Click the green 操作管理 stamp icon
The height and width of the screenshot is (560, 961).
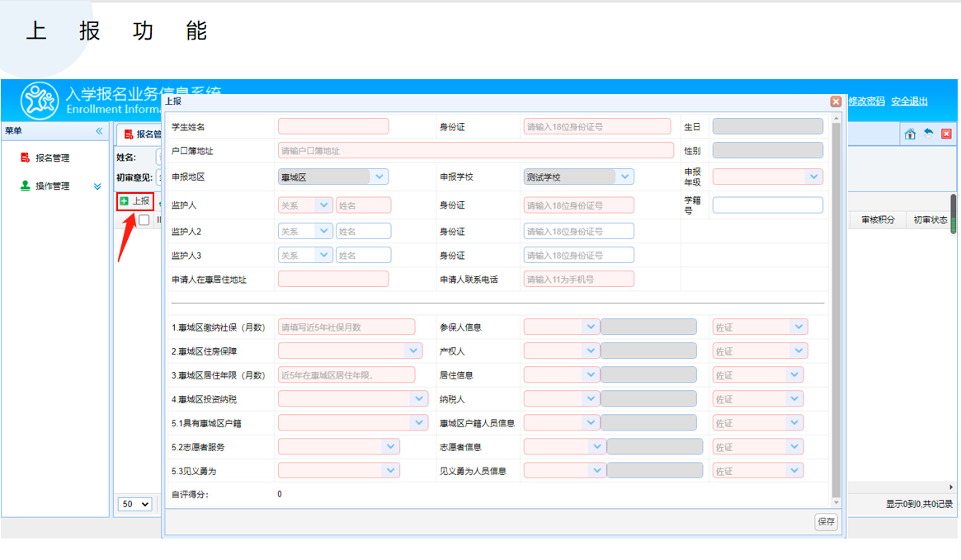(25, 186)
